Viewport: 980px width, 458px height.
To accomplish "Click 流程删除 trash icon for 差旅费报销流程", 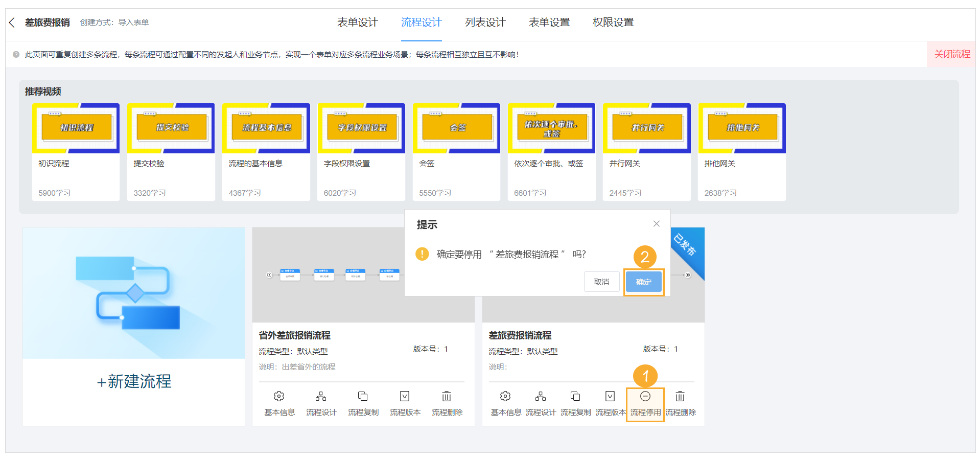I will [x=680, y=397].
